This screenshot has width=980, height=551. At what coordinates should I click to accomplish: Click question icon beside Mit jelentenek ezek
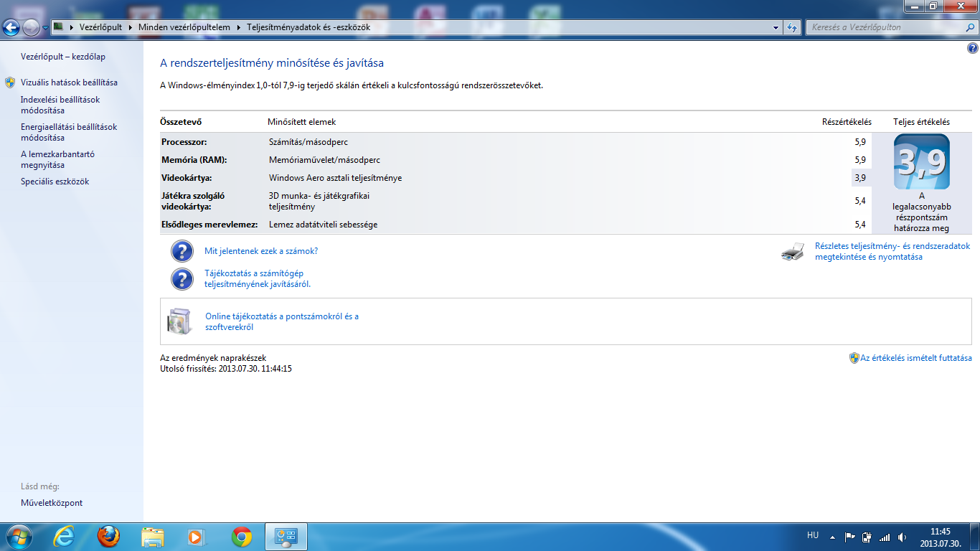click(182, 251)
